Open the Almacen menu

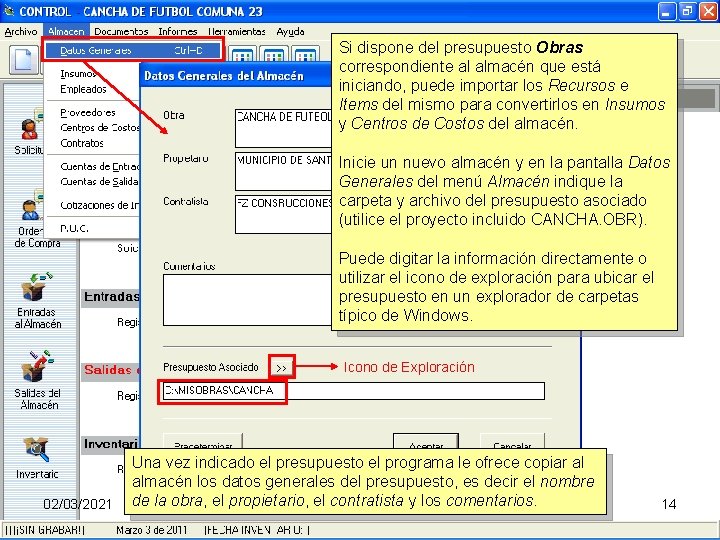66,32
